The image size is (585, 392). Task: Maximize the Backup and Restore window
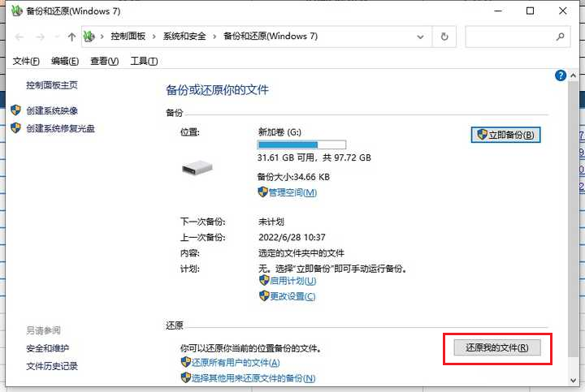[x=530, y=11]
